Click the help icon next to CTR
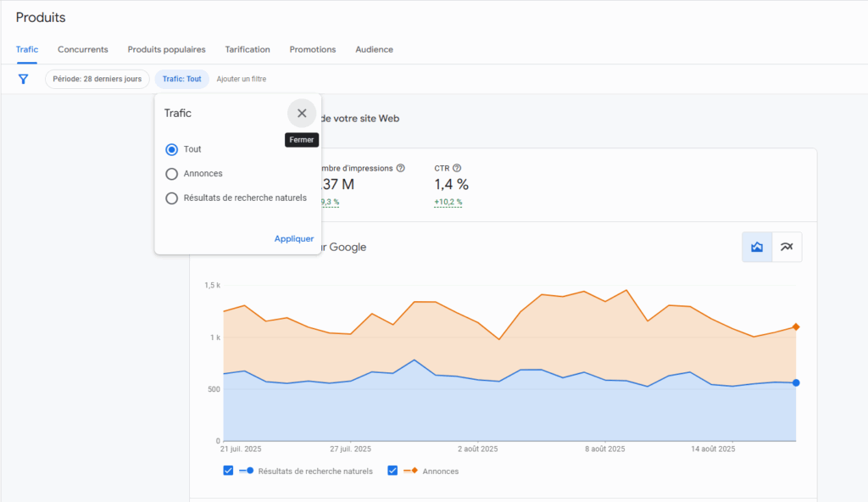The height and width of the screenshot is (502, 868). tap(457, 168)
